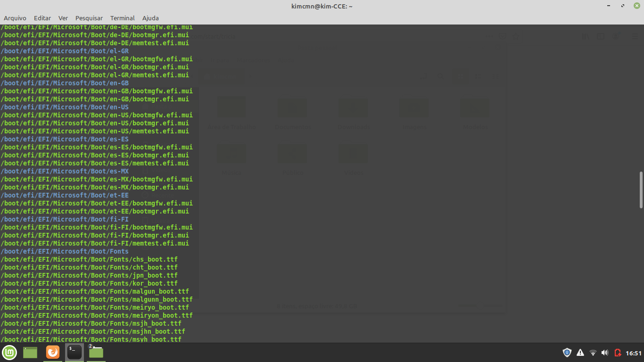Click the red battery status icon
Viewport: 644px width, 362px height.
pos(618,353)
